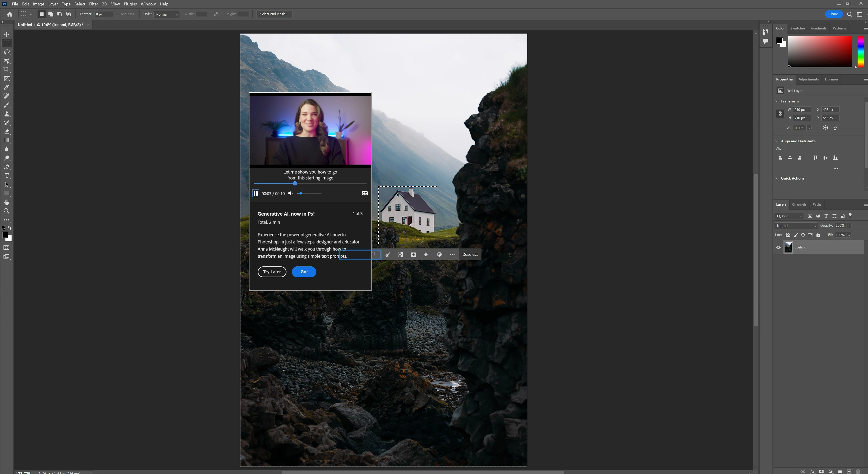
Task: Open the layer blend mode dropdown
Action: click(x=796, y=226)
